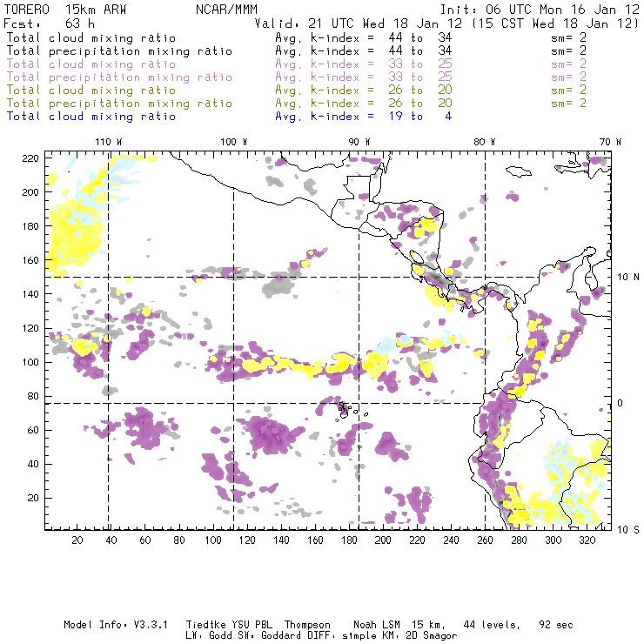The width and height of the screenshot is (644, 644).
Task: Click the "100 W" longitude label
Action: pyautogui.click(x=234, y=142)
